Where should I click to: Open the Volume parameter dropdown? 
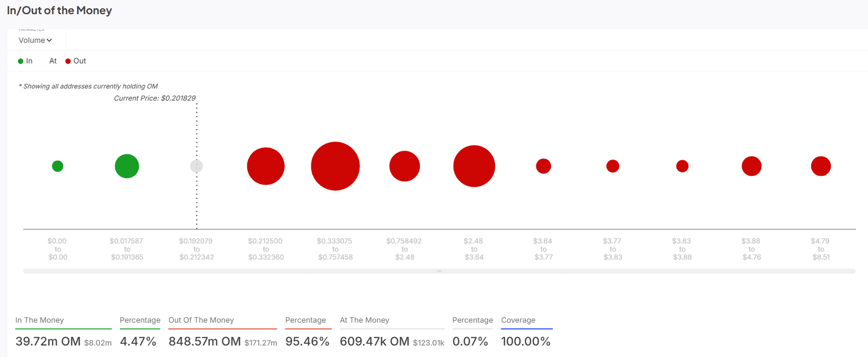35,40
